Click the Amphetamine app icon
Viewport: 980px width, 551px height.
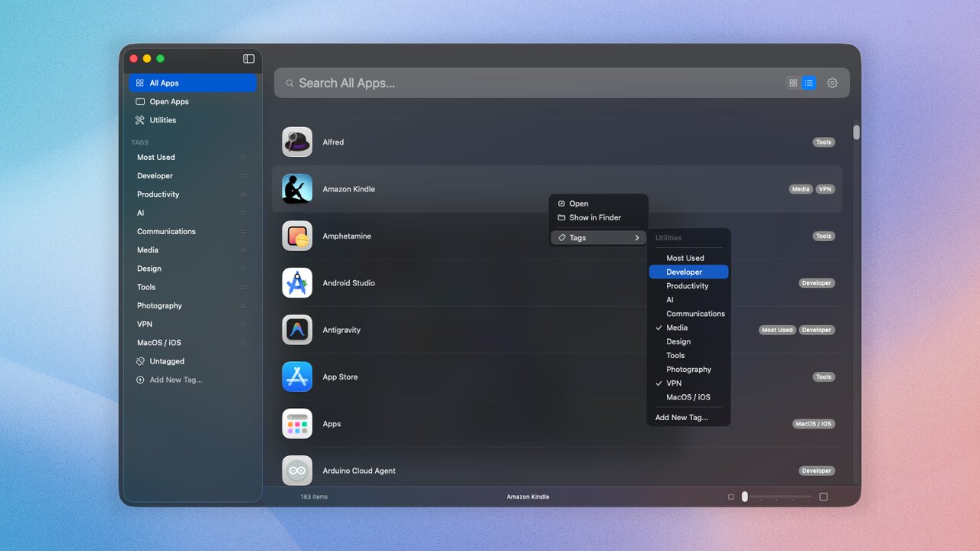tap(297, 236)
